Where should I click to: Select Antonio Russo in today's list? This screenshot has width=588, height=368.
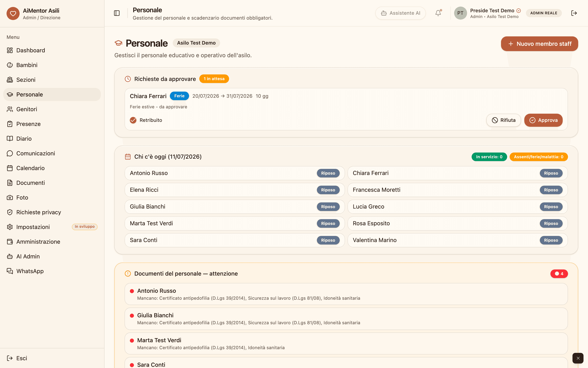pos(234,173)
